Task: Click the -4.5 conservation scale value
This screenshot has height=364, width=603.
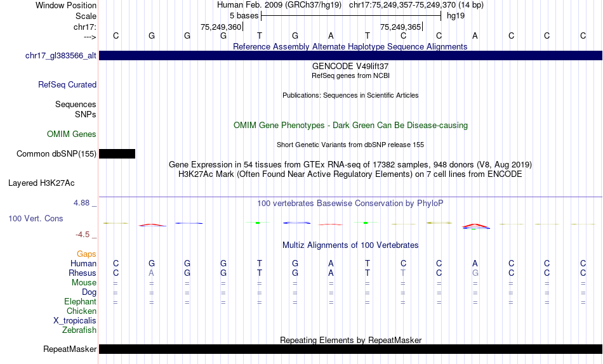Action: coord(83,235)
